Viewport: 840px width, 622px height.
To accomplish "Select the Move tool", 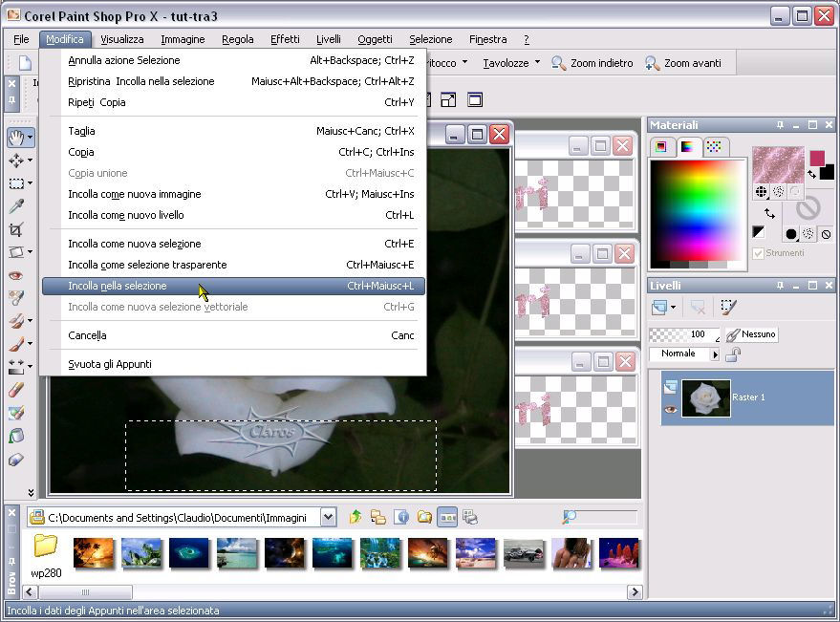I will (16, 161).
